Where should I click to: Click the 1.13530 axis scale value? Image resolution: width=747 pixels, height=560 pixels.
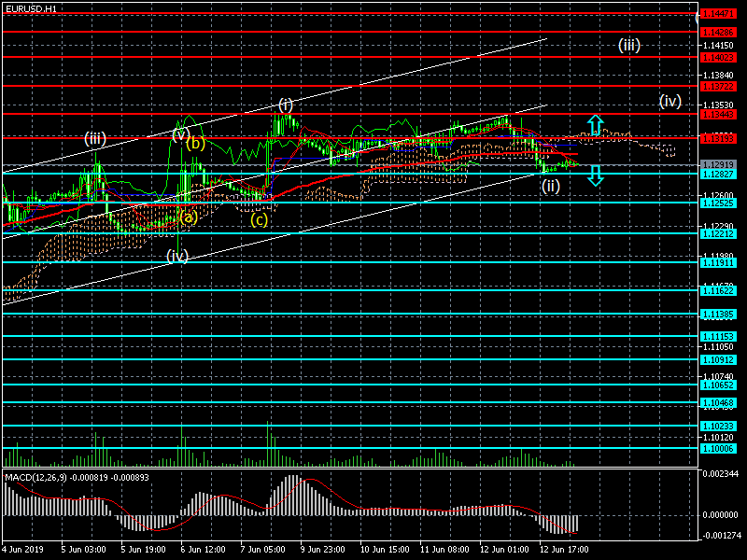718,105
